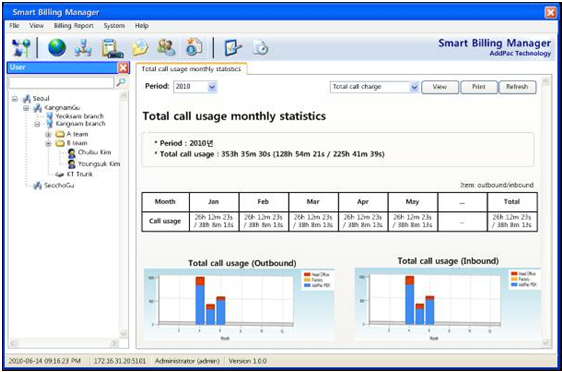Click the Outbound chart
The height and width of the screenshot is (372, 562).
point(239,304)
